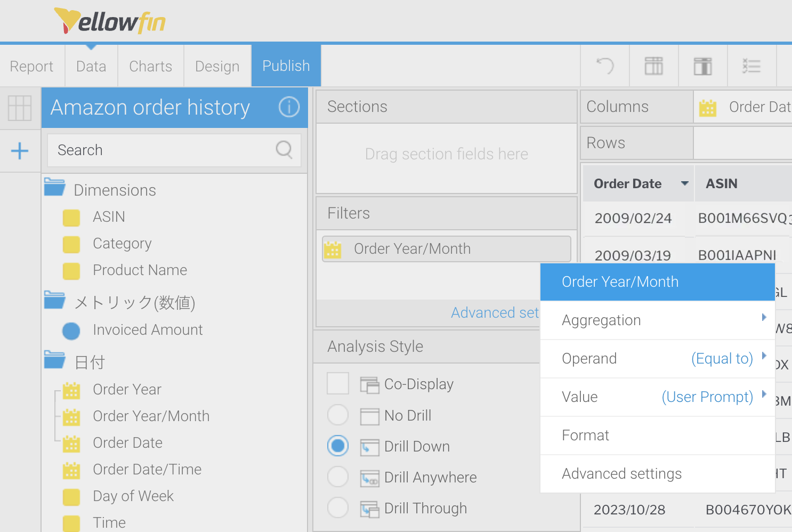This screenshot has height=532, width=792.
Task: Click the calendar icon next to Order Year
Action: 71,391
